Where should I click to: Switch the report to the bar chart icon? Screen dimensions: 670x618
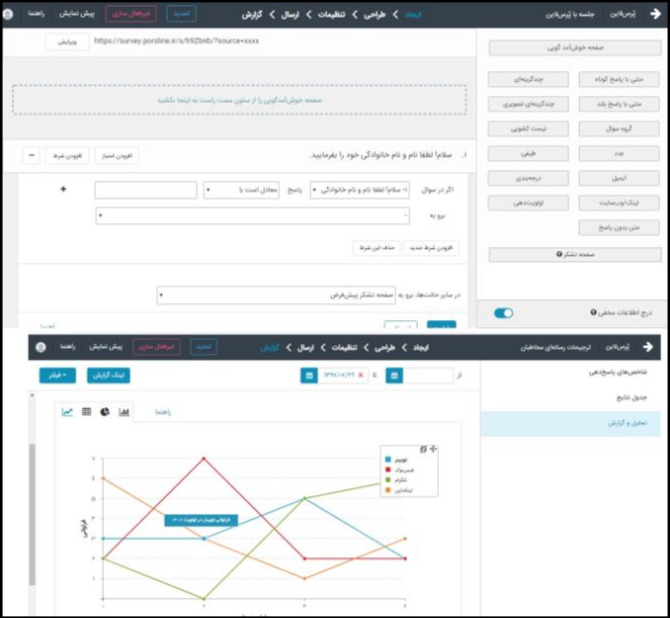click(x=124, y=412)
